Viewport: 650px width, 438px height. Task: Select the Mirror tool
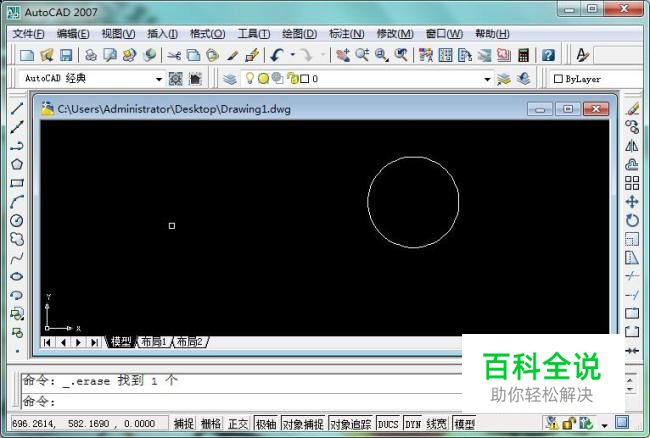632,146
